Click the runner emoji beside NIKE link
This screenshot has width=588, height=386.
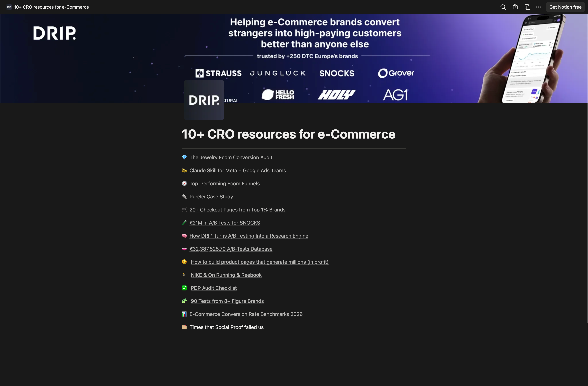point(184,275)
